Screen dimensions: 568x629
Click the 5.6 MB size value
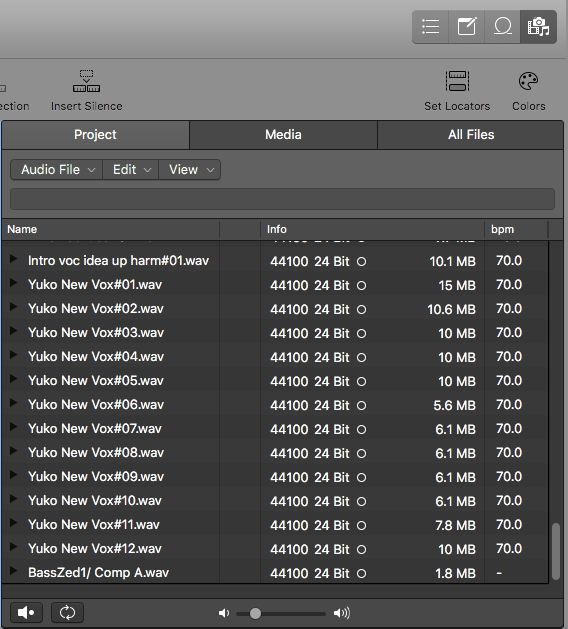coord(454,406)
